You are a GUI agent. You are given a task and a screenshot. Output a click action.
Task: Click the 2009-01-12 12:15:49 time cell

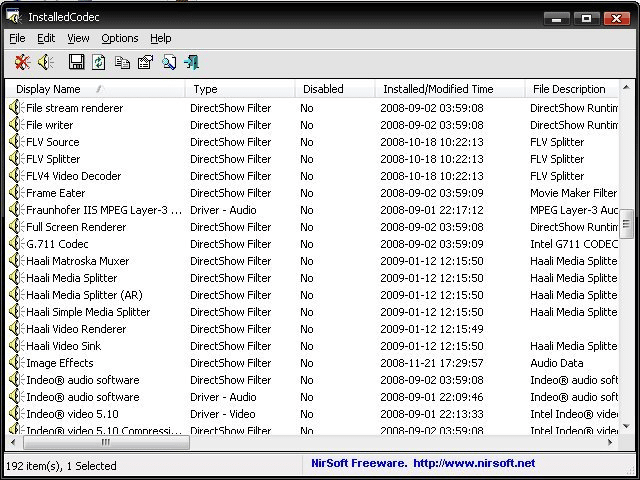tap(432, 329)
